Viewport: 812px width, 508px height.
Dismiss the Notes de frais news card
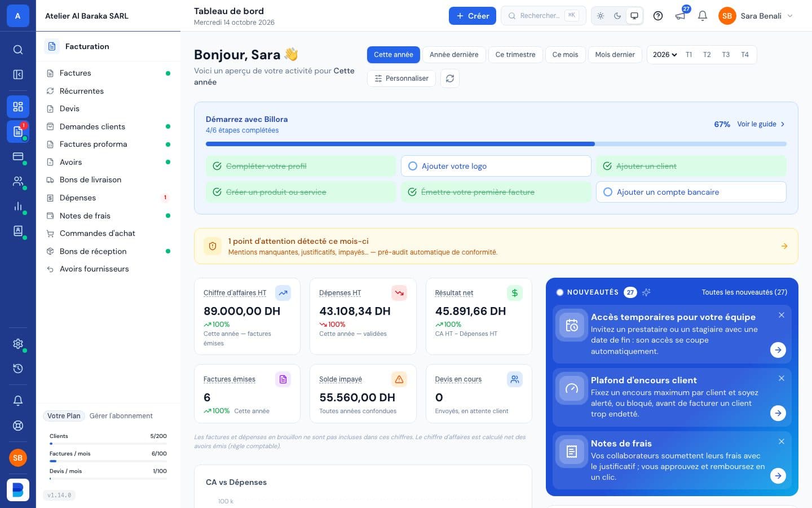[782, 441]
